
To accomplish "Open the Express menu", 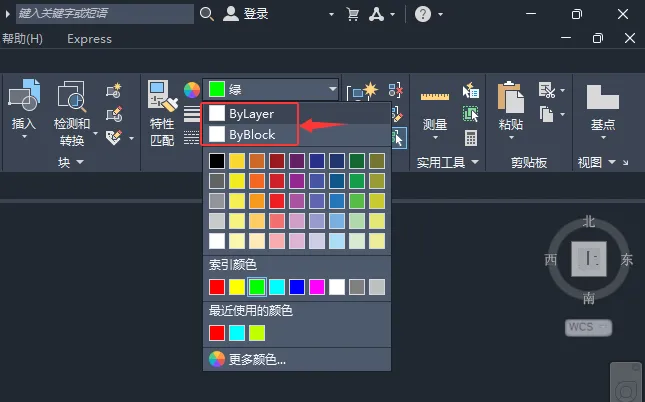I will coord(89,39).
